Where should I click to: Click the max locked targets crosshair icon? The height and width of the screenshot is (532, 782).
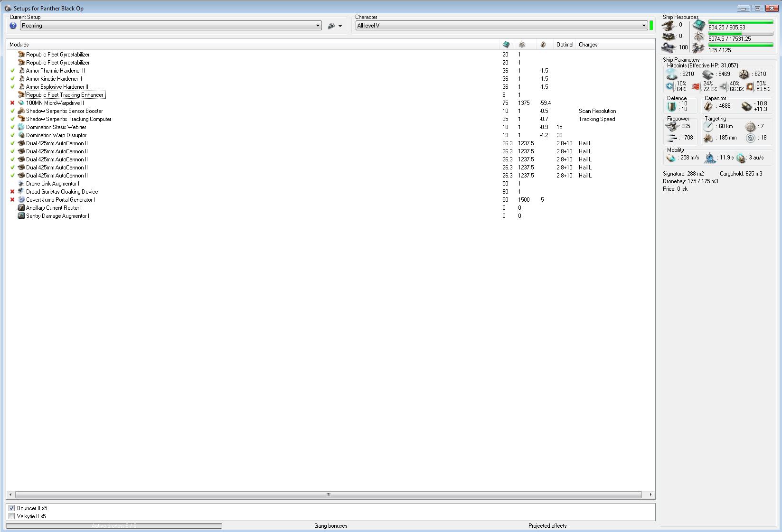pyautogui.click(x=750, y=127)
